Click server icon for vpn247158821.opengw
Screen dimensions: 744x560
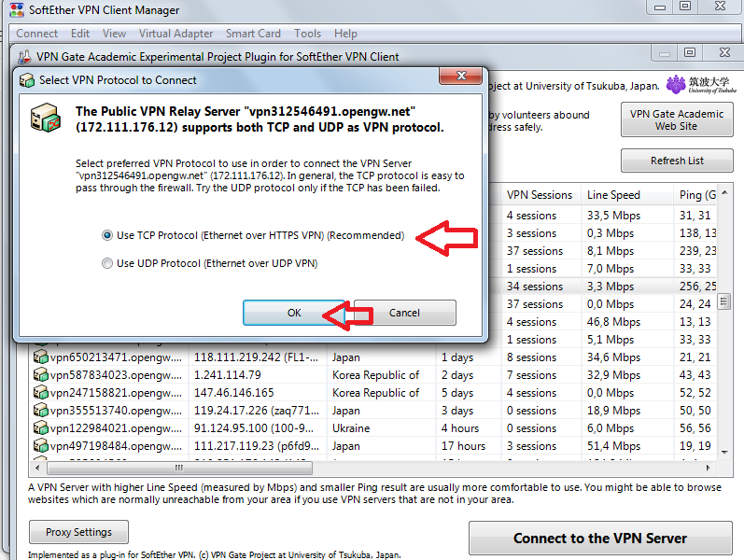pyautogui.click(x=41, y=393)
